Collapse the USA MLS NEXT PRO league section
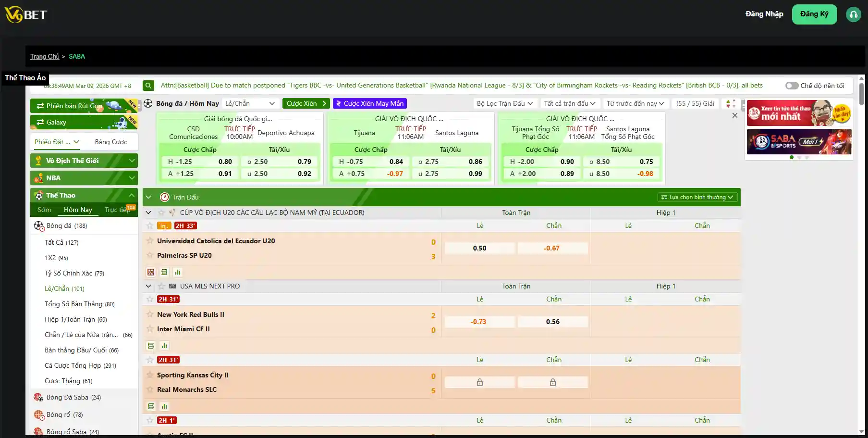Screen dimensions: 868x438 pyautogui.click(x=148, y=286)
